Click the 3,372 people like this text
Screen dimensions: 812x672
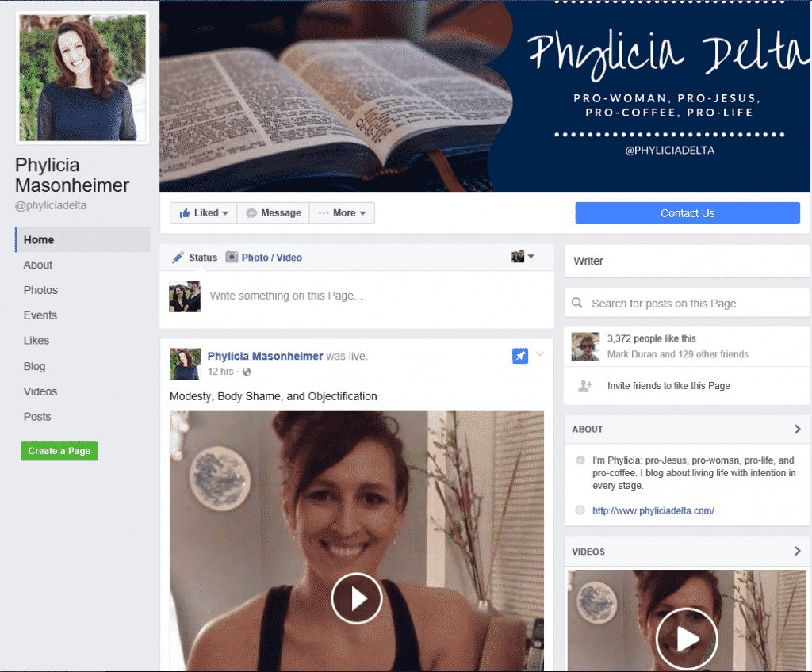tap(652, 338)
